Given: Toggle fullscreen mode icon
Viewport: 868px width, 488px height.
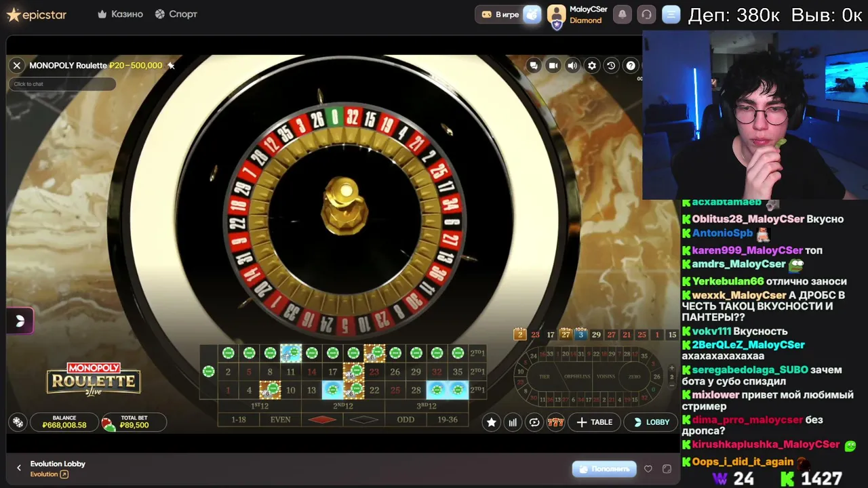Looking at the screenshot, I should pyautogui.click(x=667, y=468).
